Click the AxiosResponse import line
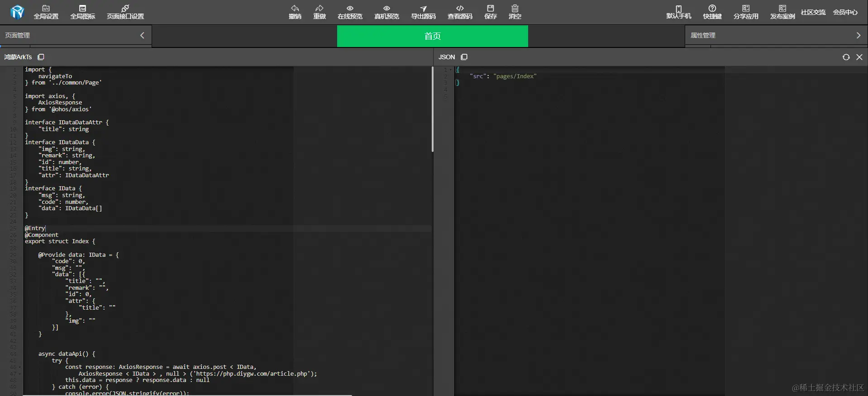Image resolution: width=868 pixels, height=396 pixels. click(60, 103)
